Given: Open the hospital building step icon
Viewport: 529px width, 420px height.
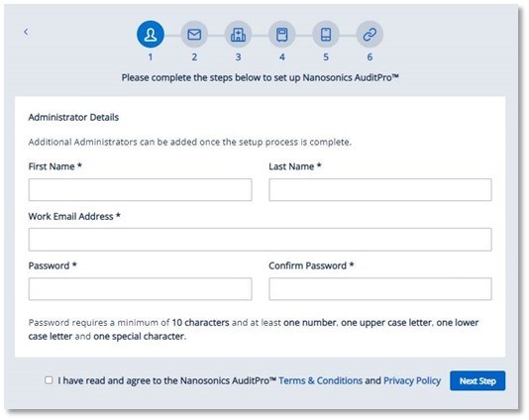Looking at the screenshot, I should 238,35.
